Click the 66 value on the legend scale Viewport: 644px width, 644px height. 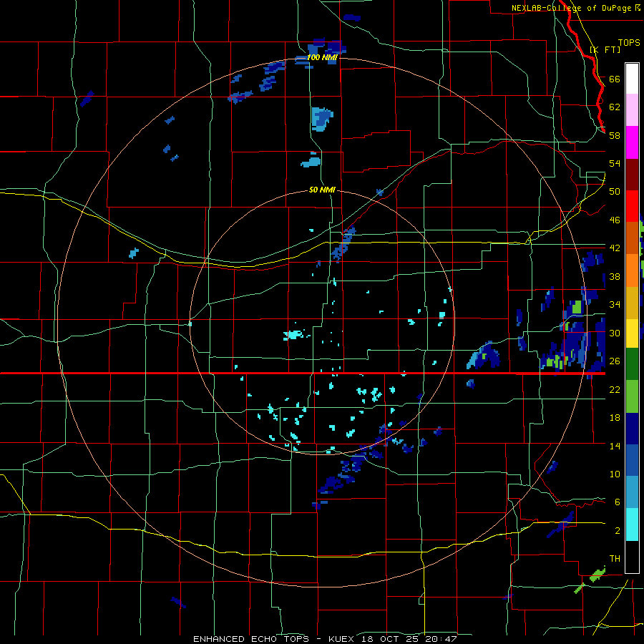(x=615, y=79)
